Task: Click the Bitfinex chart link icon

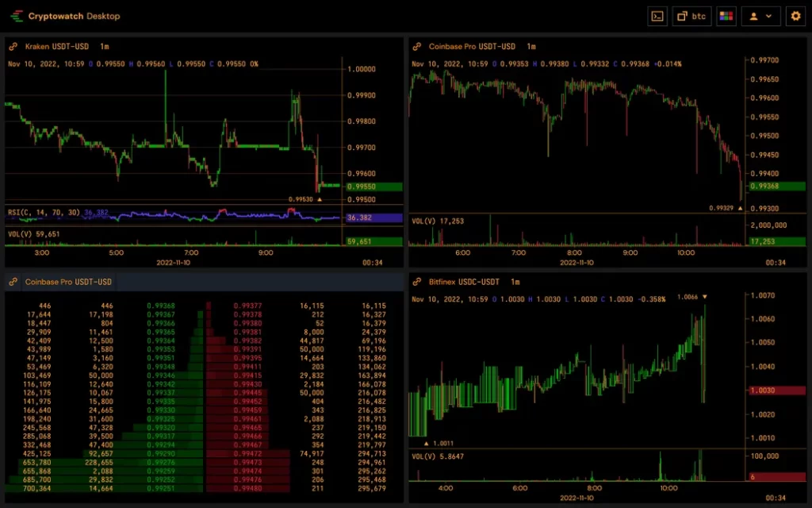Action: pyautogui.click(x=417, y=282)
